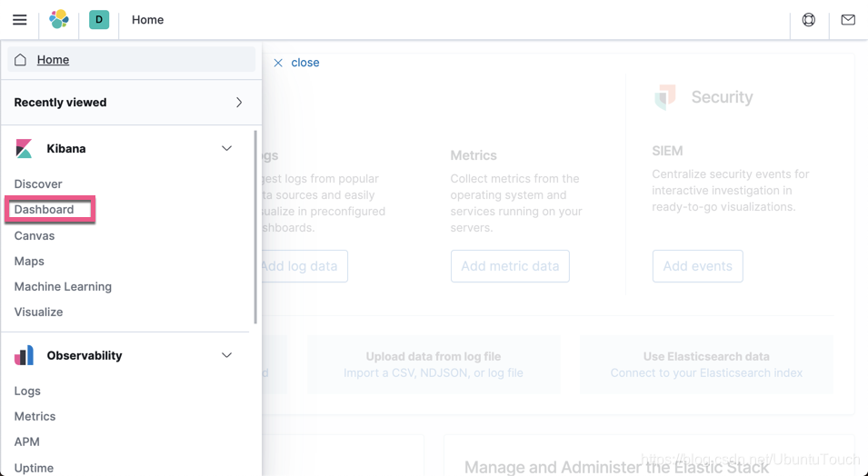Open the help menu lifebuoy icon

pyautogui.click(x=809, y=20)
